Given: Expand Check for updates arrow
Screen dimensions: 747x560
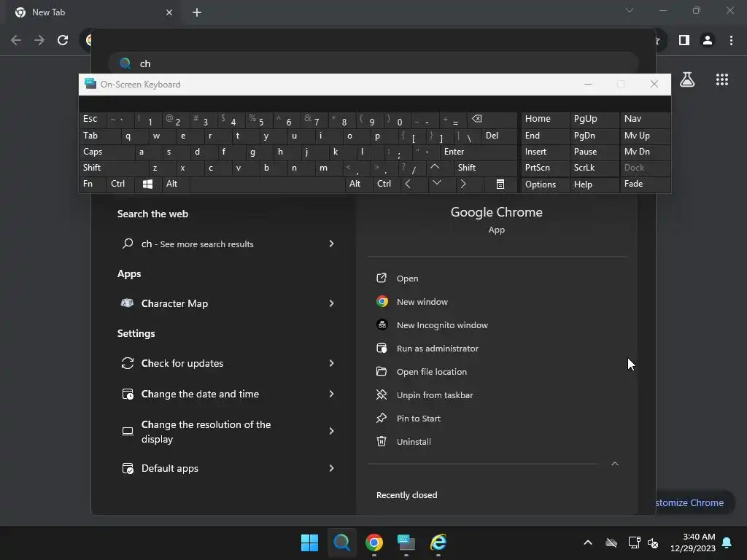Looking at the screenshot, I should point(331,363).
